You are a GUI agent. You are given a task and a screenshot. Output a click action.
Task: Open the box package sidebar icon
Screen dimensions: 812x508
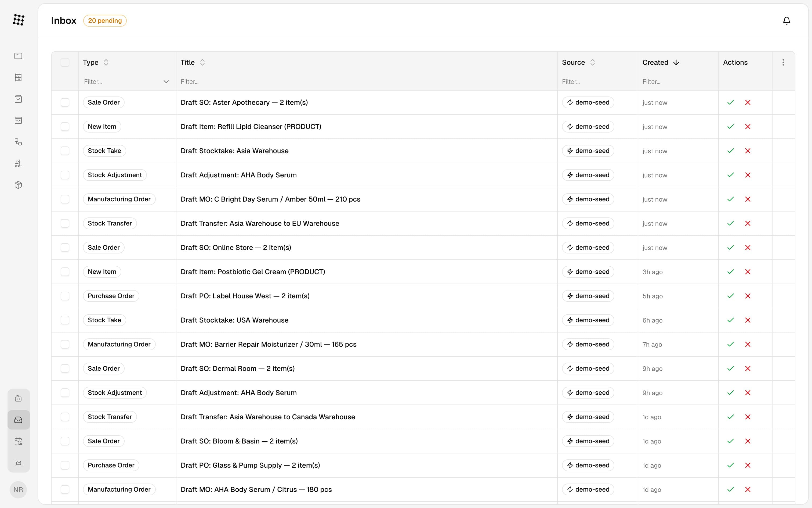point(19,185)
